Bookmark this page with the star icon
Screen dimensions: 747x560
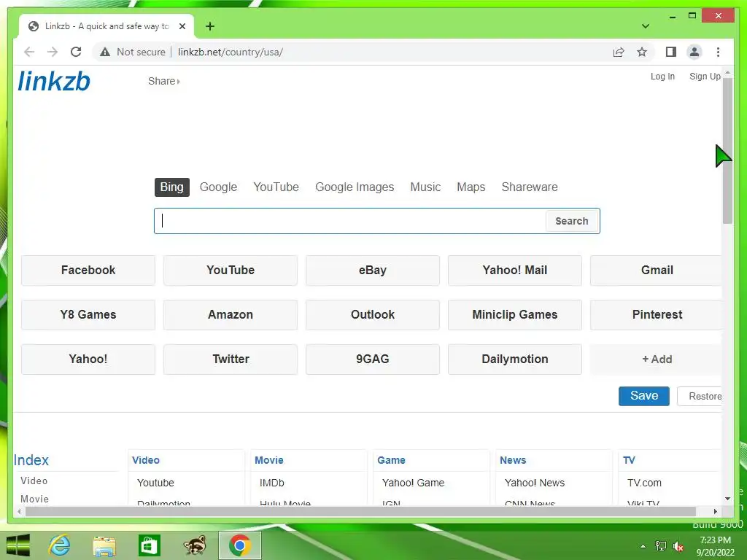(642, 52)
